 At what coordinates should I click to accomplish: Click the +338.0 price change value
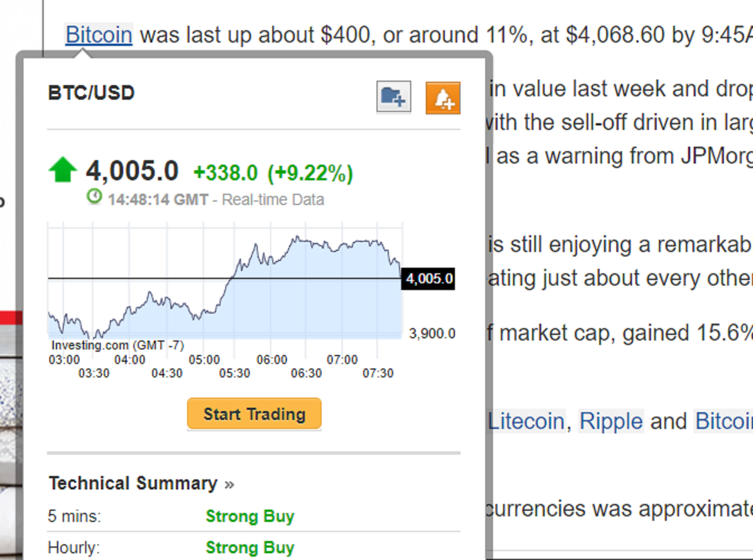(225, 173)
